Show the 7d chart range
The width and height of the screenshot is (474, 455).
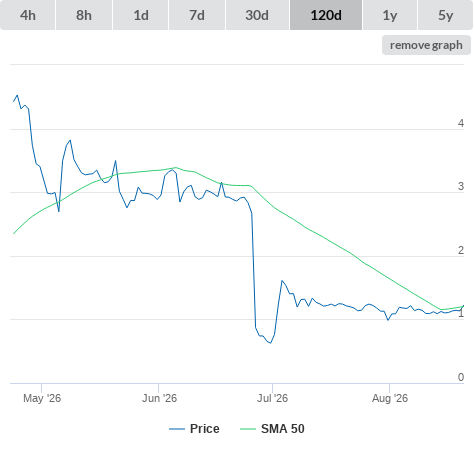(x=197, y=15)
